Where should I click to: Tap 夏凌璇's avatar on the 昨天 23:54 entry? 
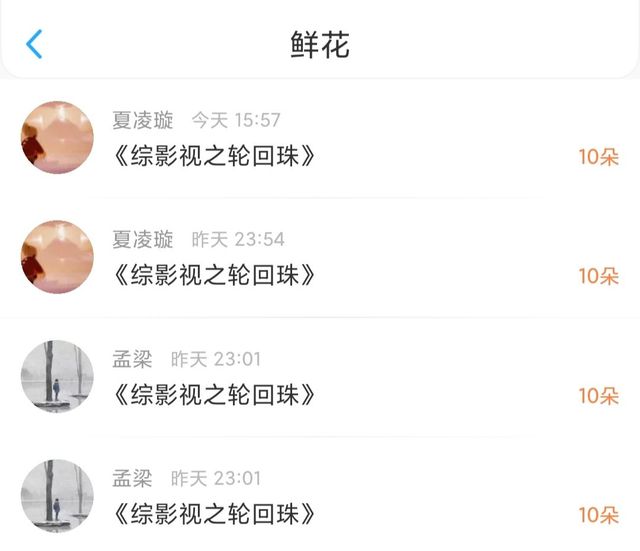coord(57,257)
